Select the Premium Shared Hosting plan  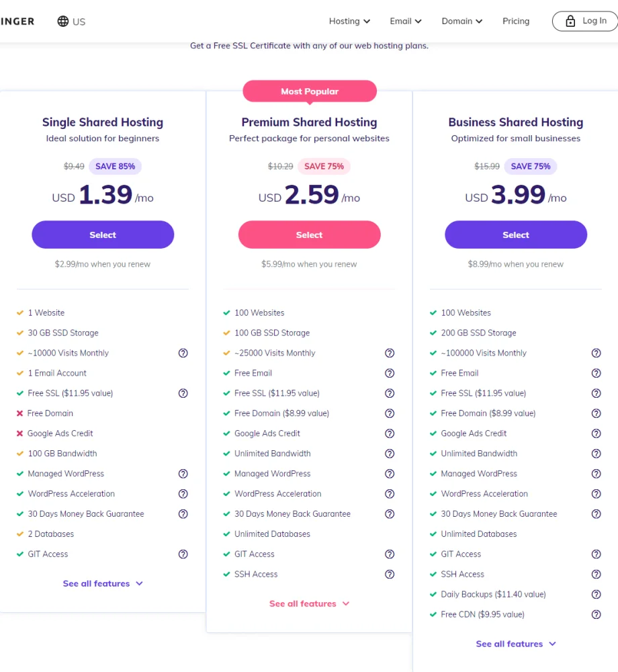tap(309, 235)
